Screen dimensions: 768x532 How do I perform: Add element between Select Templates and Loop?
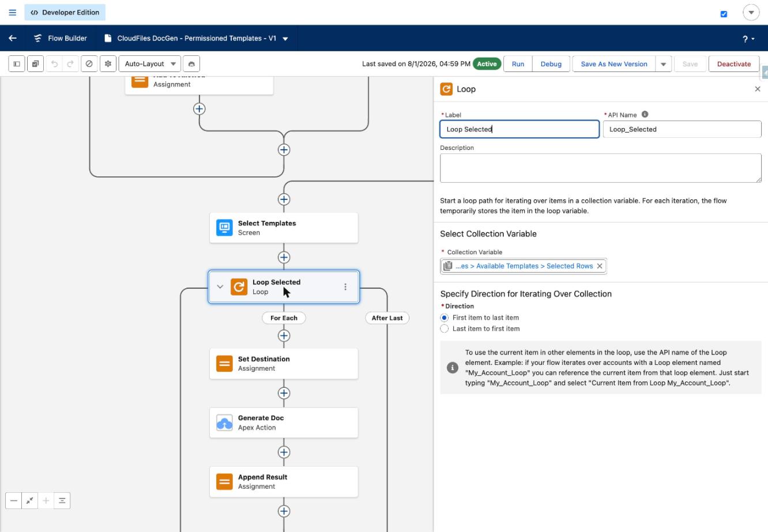tap(284, 257)
